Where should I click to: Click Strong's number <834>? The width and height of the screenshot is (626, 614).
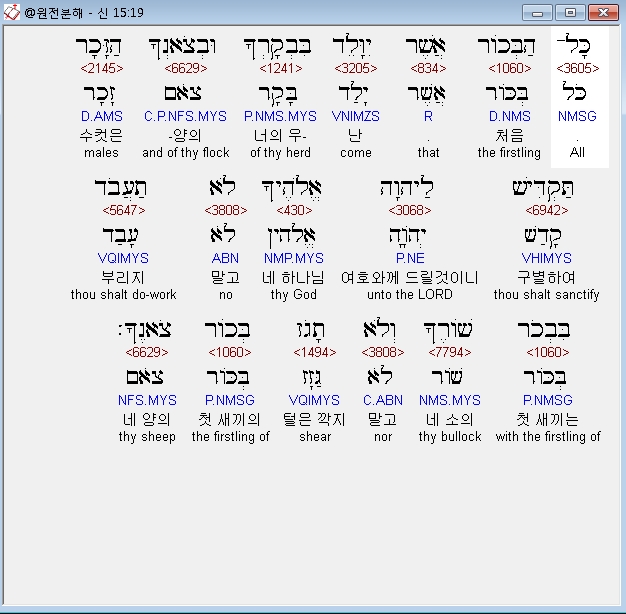[428, 68]
